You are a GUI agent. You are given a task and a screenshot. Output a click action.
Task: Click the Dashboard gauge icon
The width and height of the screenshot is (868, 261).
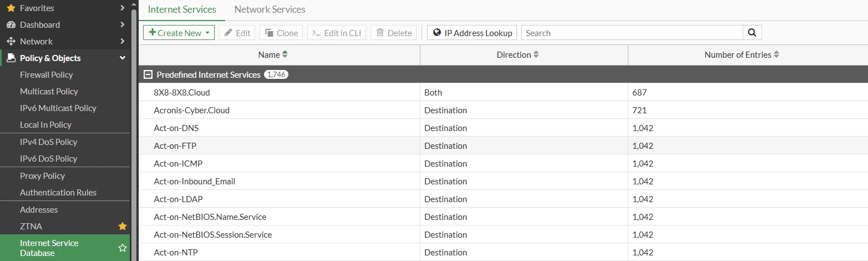(x=11, y=25)
